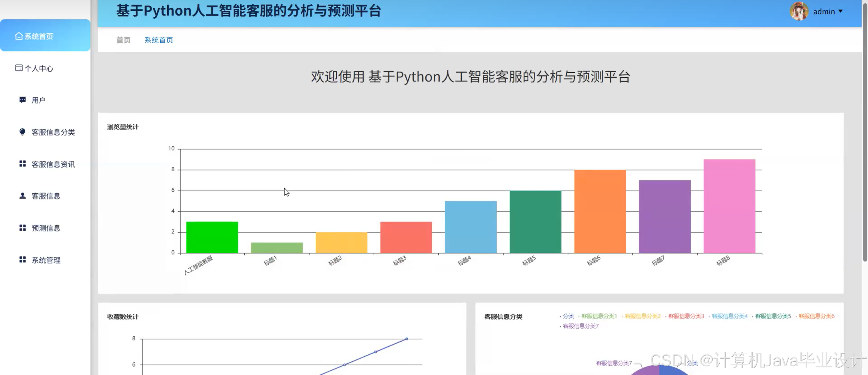Click the 首页 breadcrumb link
This screenshot has height=375, width=868.
(123, 40)
